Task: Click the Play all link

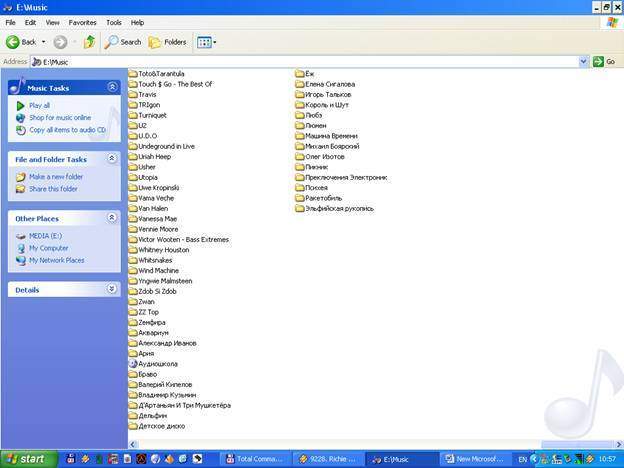Action: 39,105
